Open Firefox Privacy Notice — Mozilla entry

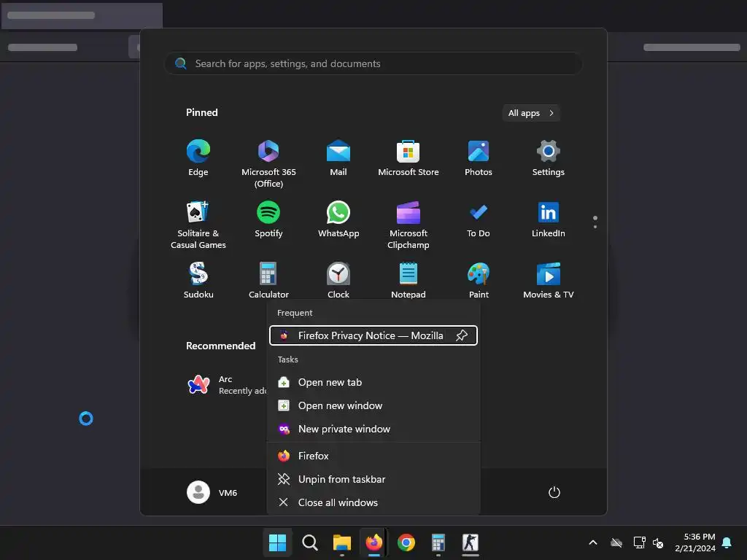click(373, 335)
